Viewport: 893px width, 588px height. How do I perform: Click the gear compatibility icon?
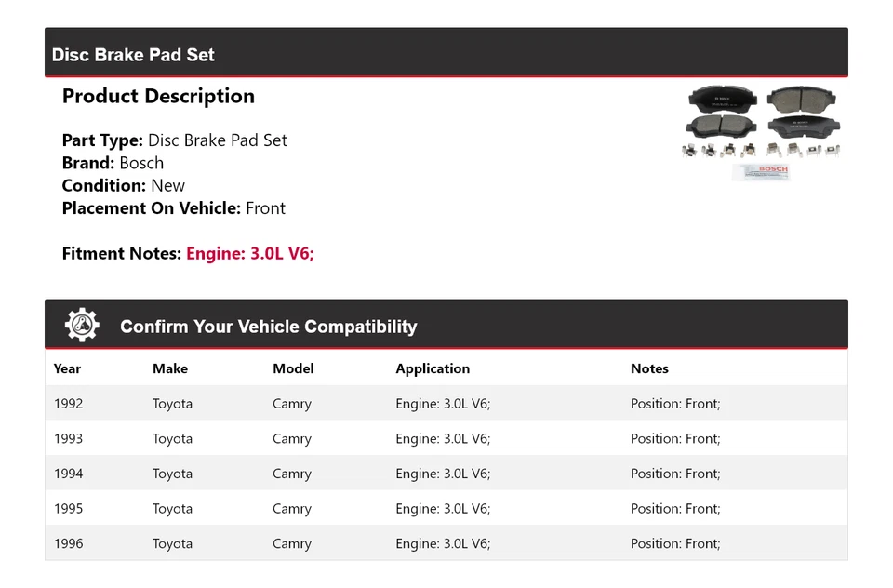coord(82,325)
